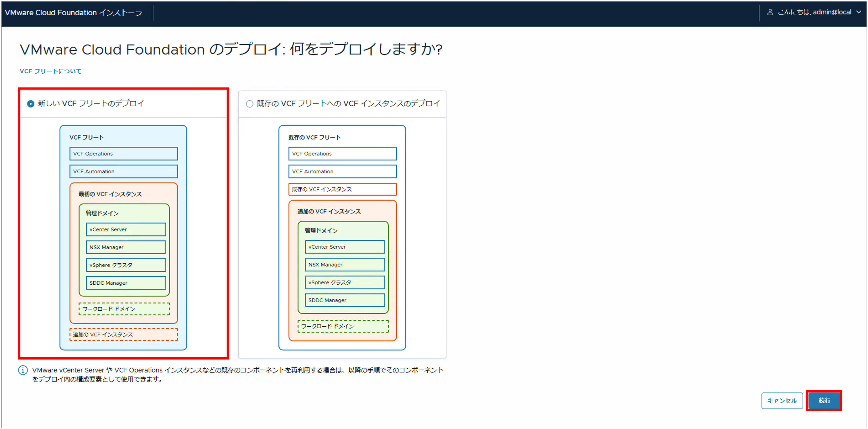Image resolution: width=868 pixels, height=429 pixels.
Task: Click the info icon beside the note
Action: 23,370
